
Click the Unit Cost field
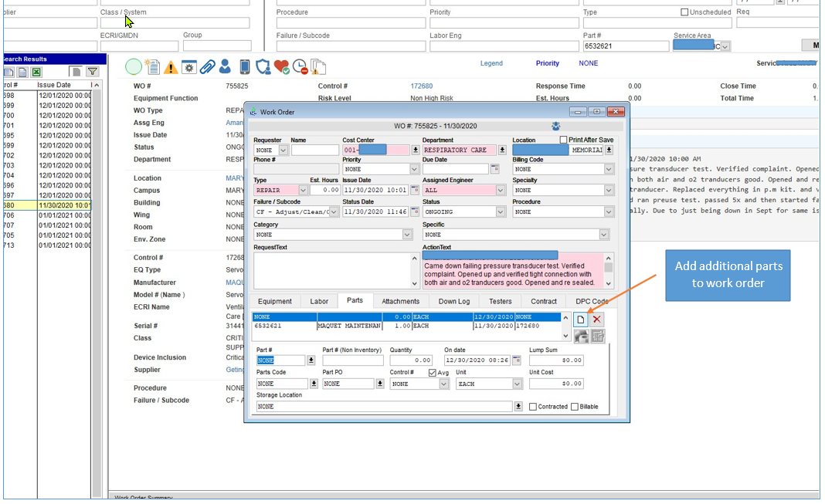556,384
